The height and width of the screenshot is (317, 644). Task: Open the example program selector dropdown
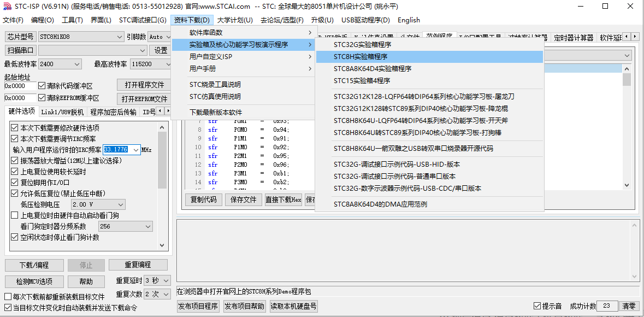pos(628,56)
